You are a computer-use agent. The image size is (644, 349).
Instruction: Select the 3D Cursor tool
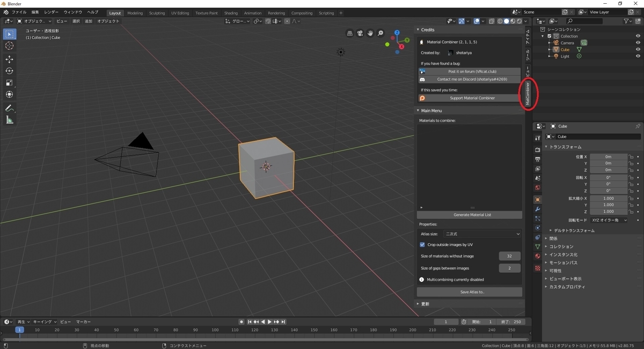point(10,46)
